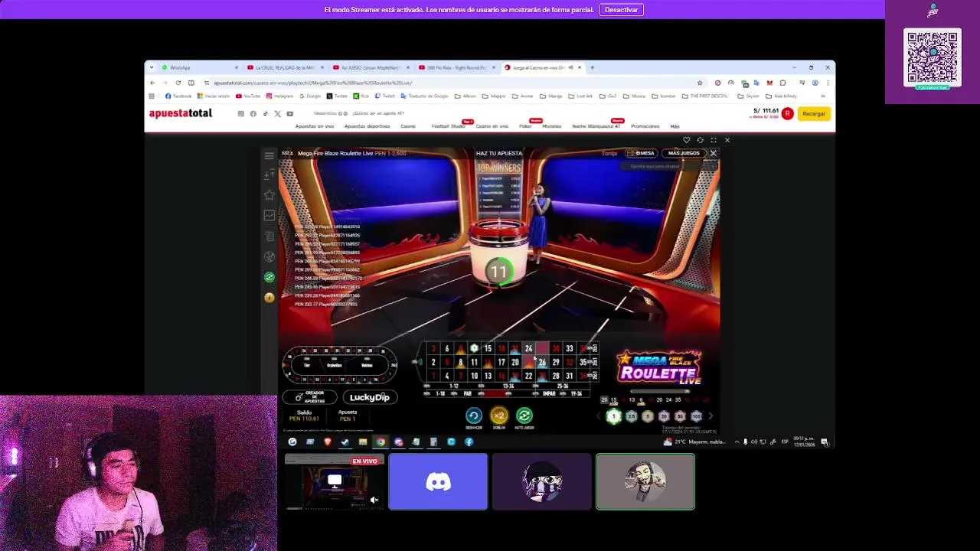Select the 2.5 value chip
The height and width of the screenshot is (551, 980).
coord(632,416)
